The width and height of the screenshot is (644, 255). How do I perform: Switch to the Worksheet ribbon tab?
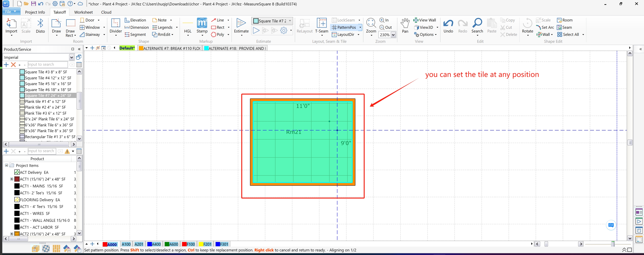pos(83,12)
